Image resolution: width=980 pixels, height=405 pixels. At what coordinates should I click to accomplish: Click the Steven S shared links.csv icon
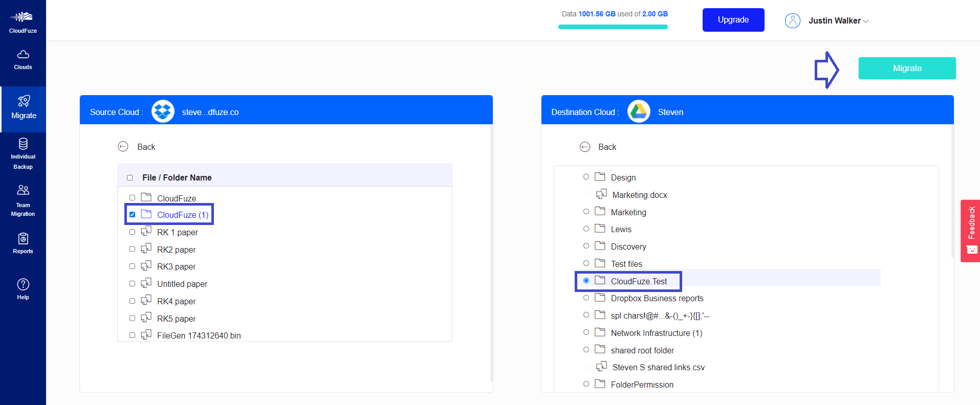(601, 366)
